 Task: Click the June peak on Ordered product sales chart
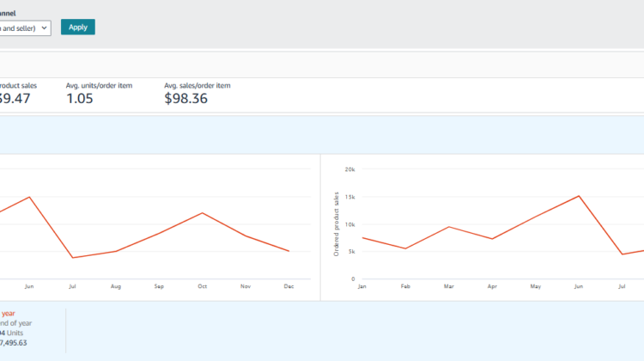coord(579,196)
